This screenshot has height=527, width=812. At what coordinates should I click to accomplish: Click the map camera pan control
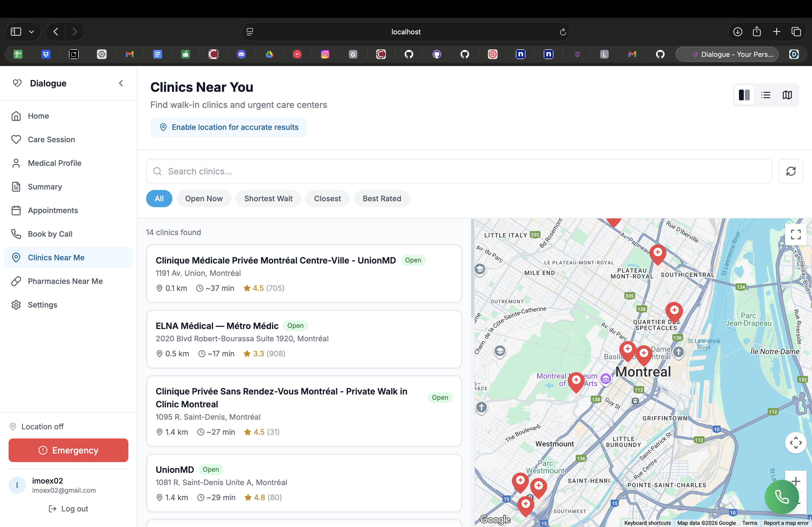point(795,442)
